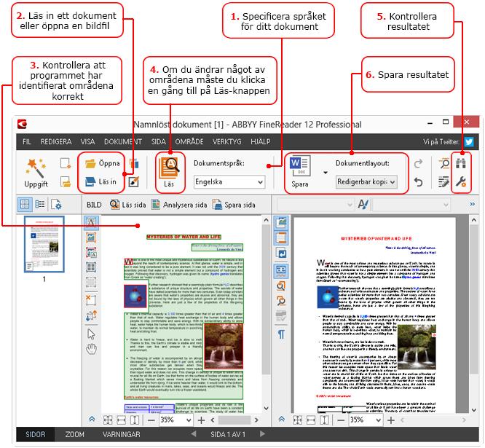Open the Dokumentlayout Redigerbar kopia dropdown
485x448 pixels.
tap(366, 182)
